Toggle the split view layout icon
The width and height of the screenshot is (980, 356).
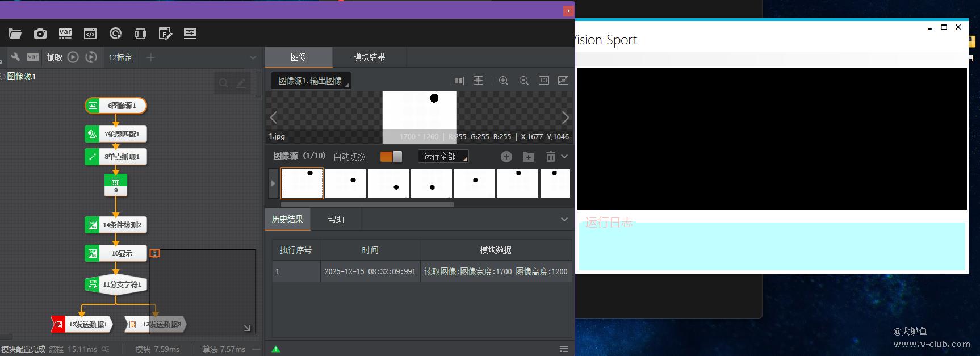[459, 81]
